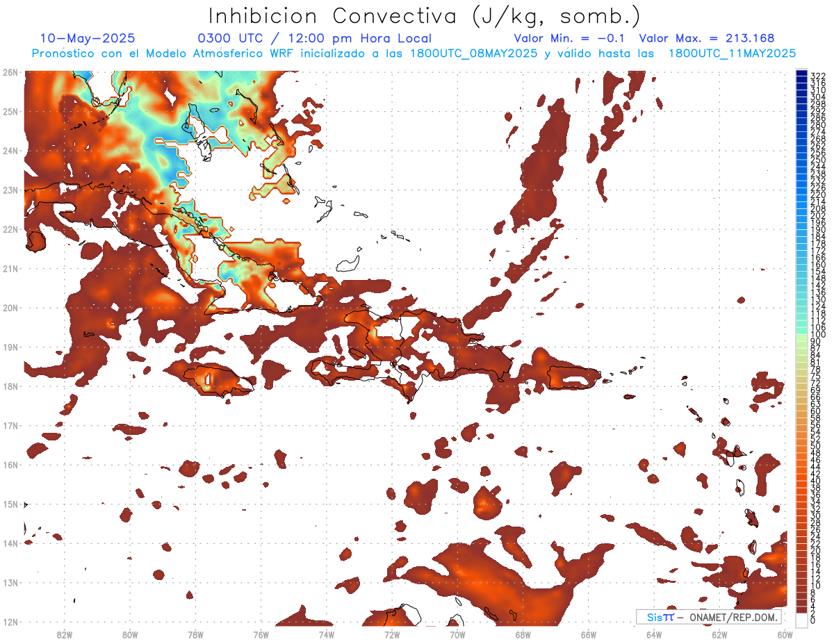This screenshot has height=644, width=834.
Task: Click the '17N' latitude label
Action: coord(10,425)
